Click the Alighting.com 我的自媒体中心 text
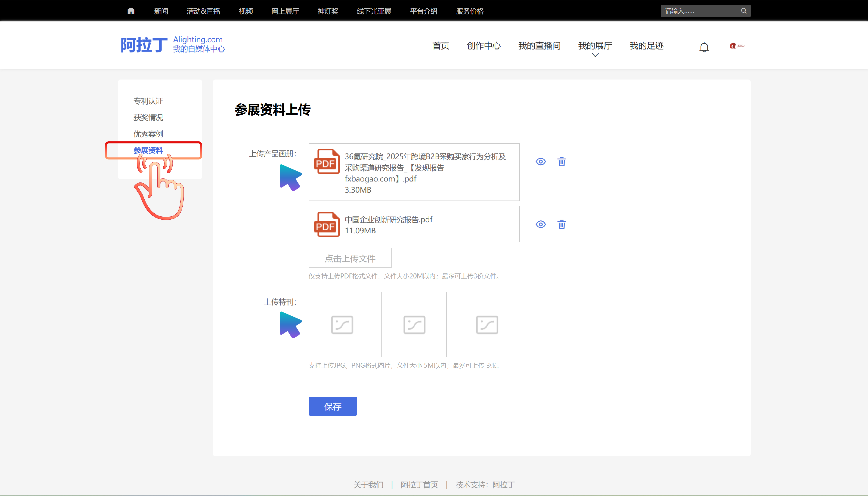868x496 pixels. click(x=199, y=44)
